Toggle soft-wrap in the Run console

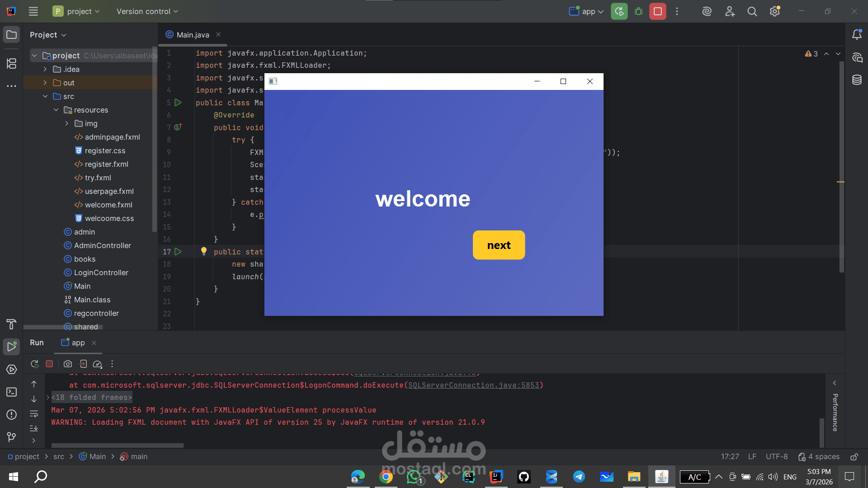[34, 414]
